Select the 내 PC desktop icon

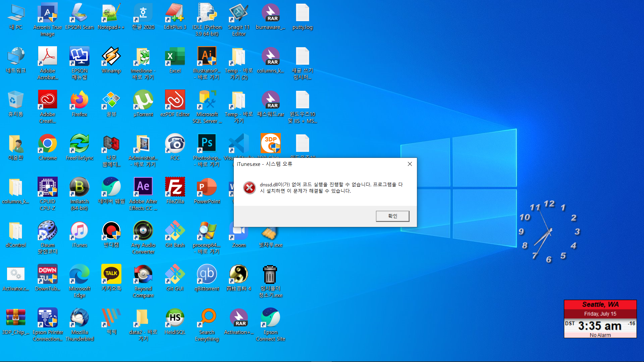[16, 17]
